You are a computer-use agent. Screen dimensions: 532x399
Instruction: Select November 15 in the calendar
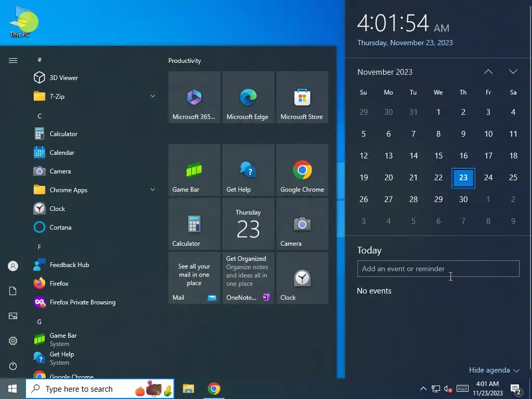tap(438, 156)
